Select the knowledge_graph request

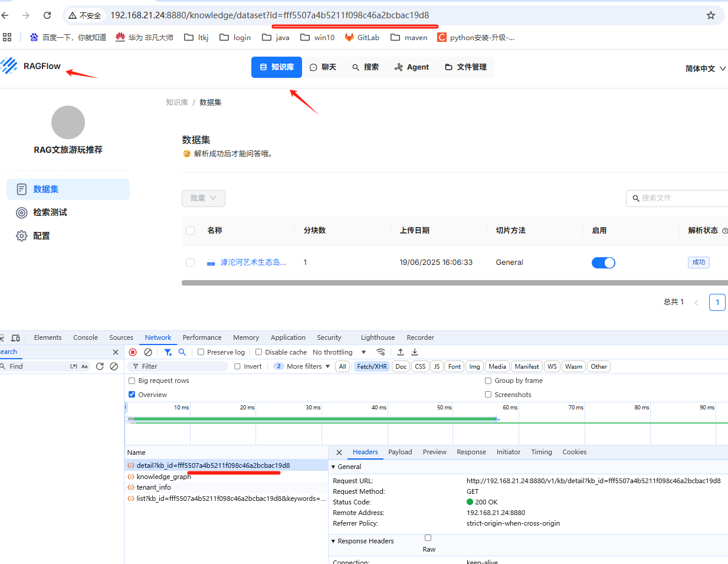coord(163,477)
